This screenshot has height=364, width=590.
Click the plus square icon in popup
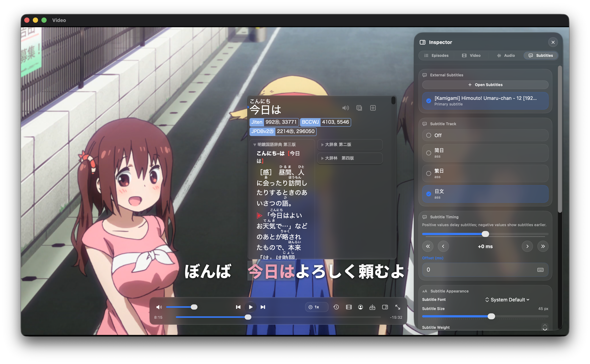click(x=373, y=108)
